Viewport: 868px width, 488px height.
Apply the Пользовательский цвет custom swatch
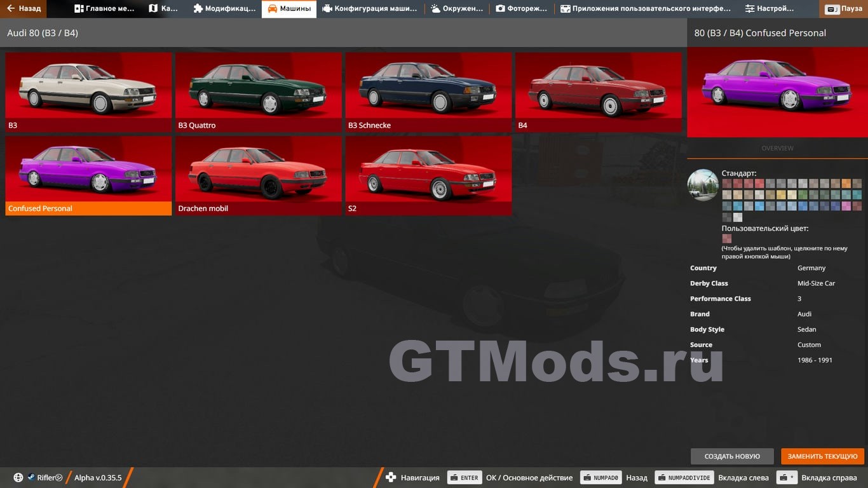(x=727, y=239)
